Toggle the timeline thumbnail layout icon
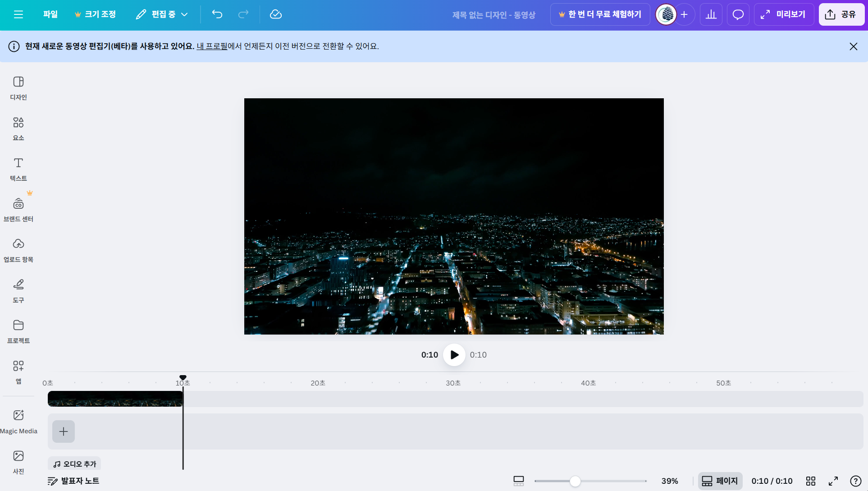This screenshot has width=868, height=491. (519, 481)
